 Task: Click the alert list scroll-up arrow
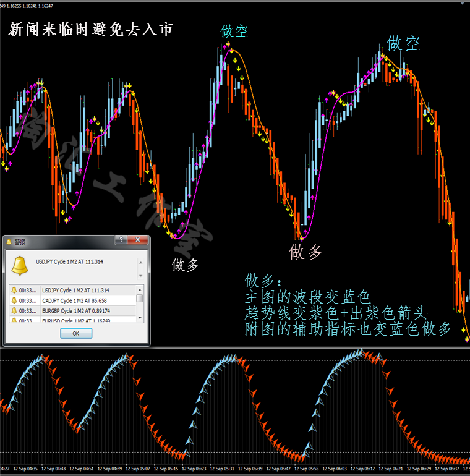(140, 289)
